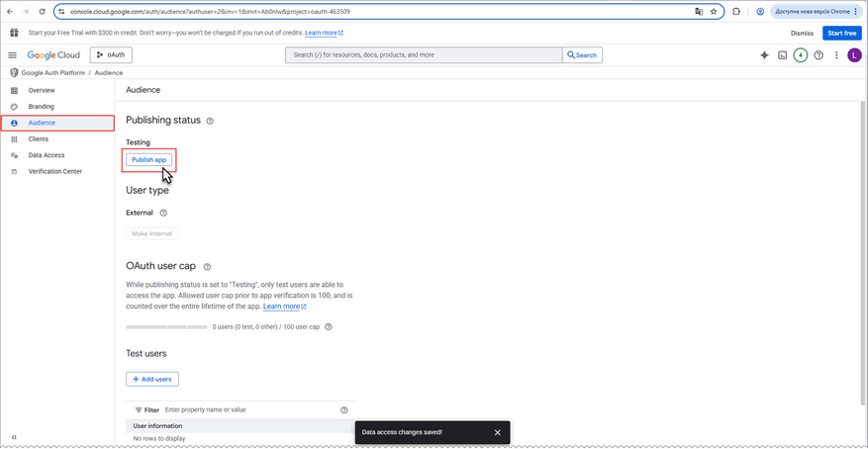Click the page vertical scrollbar

pos(864,254)
